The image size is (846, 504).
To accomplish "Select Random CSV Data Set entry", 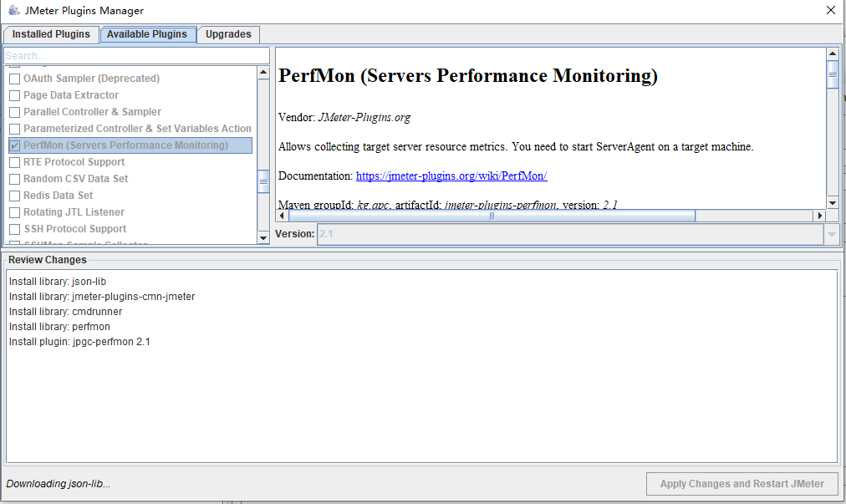I will coord(75,179).
